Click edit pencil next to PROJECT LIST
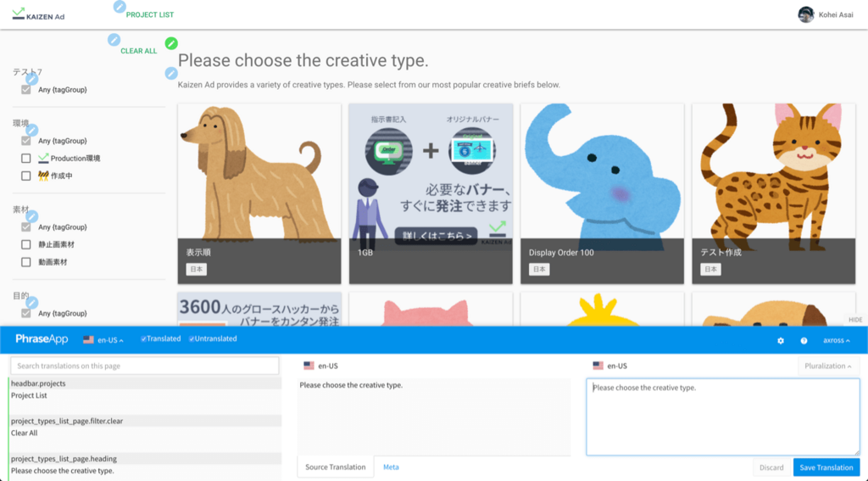This screenshot has height=481, width=868. pyautogui.click(x=119, y=7)
